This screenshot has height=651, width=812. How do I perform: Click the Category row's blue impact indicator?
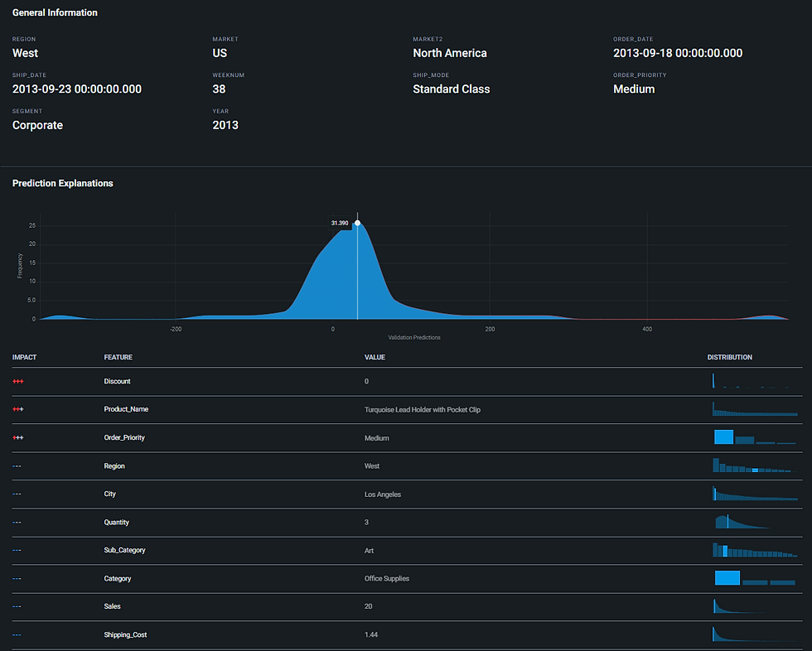[x=17, y=579]
